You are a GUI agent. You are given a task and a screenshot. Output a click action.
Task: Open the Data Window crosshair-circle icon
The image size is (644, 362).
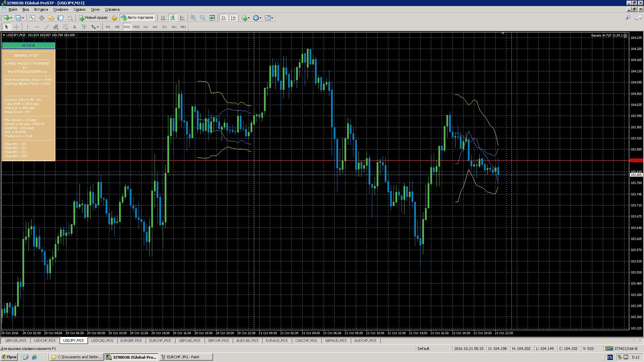(x=42, y=18)
